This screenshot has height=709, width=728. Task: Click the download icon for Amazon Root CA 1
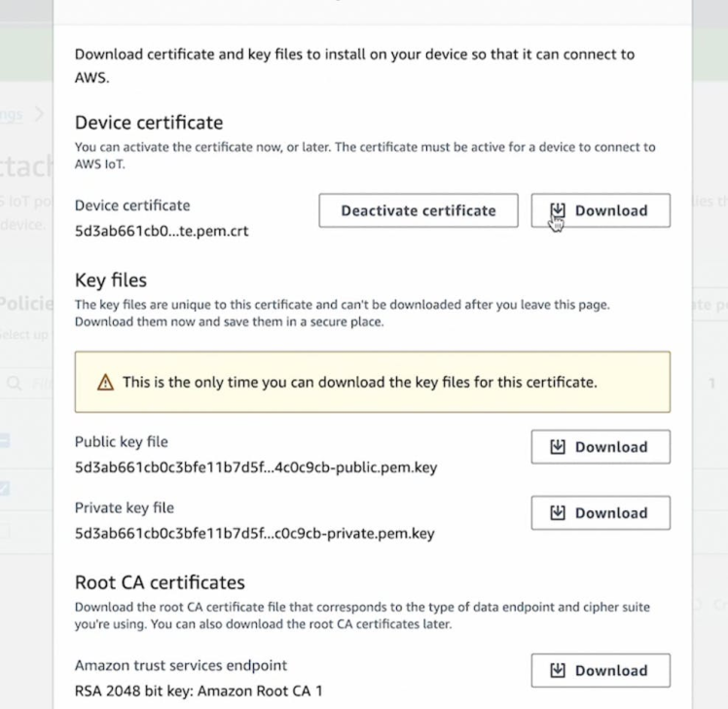pyautogui.click(x=558, y=670)
